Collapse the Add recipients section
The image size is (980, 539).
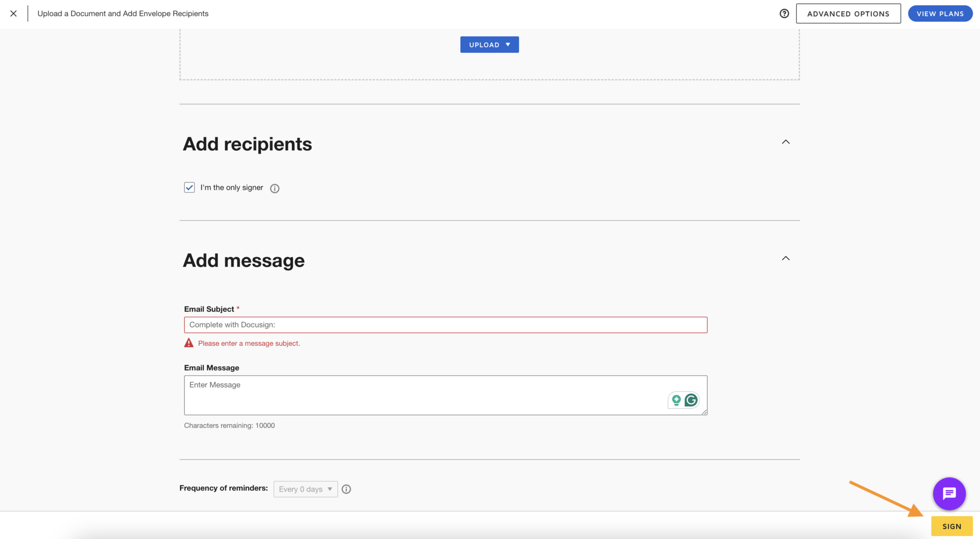(785, 142)
